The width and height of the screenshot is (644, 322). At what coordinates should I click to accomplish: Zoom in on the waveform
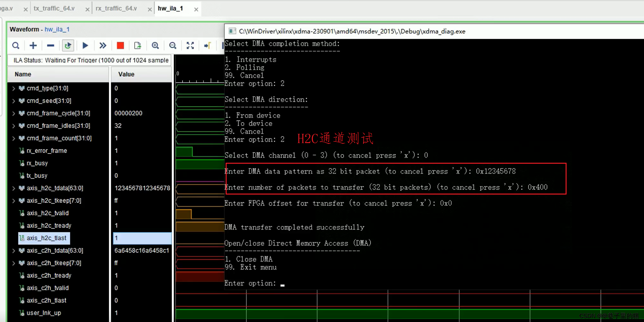pos(156,45)
